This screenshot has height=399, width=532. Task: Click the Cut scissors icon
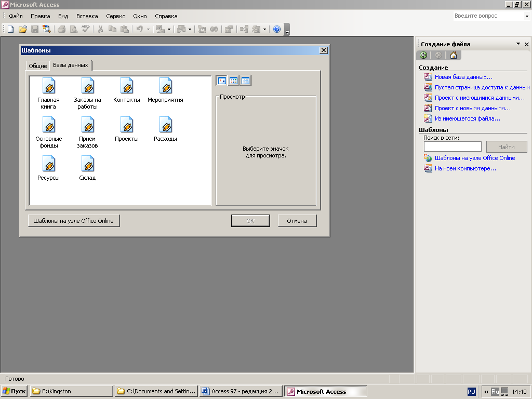tap(100, 29)
